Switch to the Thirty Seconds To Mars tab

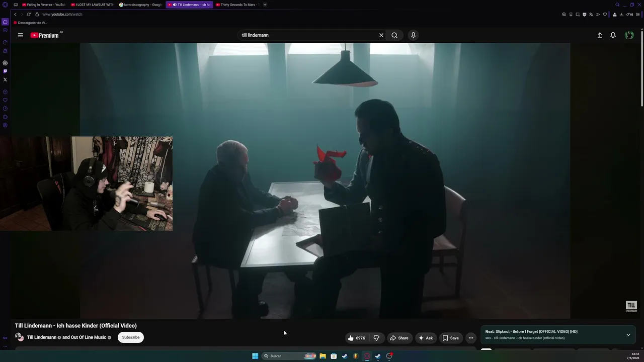click(x=237, y=5)
